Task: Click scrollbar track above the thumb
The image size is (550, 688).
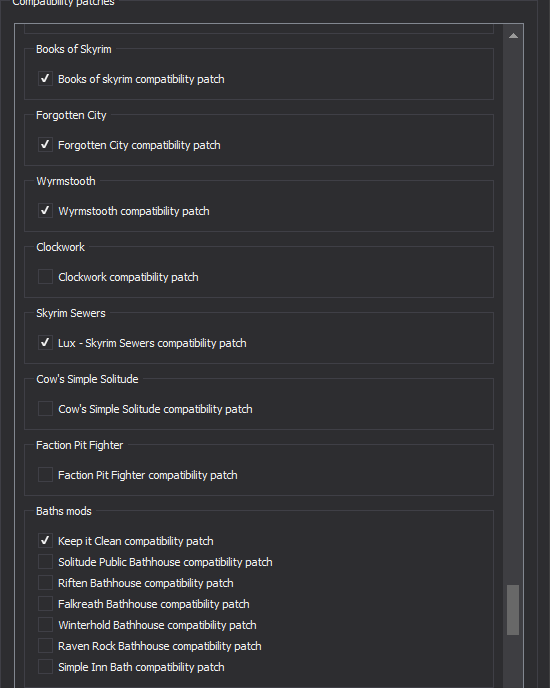Action: coord(513,313)
